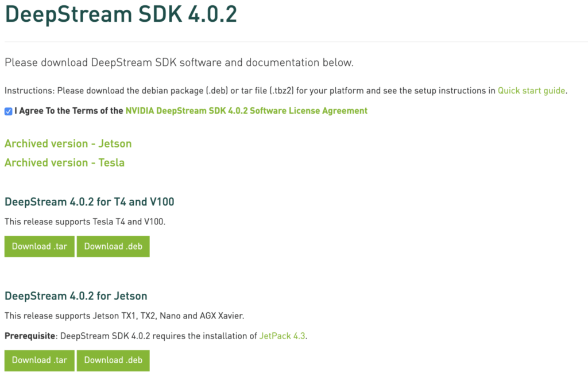588x377 pixels.
Task: Click the Instructions line about debian package
Action: tap(286, 91)
